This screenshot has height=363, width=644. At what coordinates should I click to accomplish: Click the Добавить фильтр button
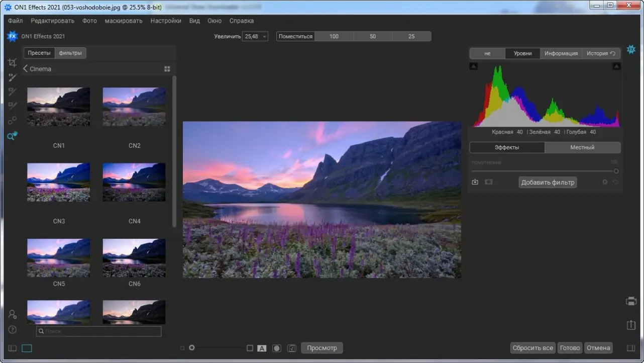(548, 182)
